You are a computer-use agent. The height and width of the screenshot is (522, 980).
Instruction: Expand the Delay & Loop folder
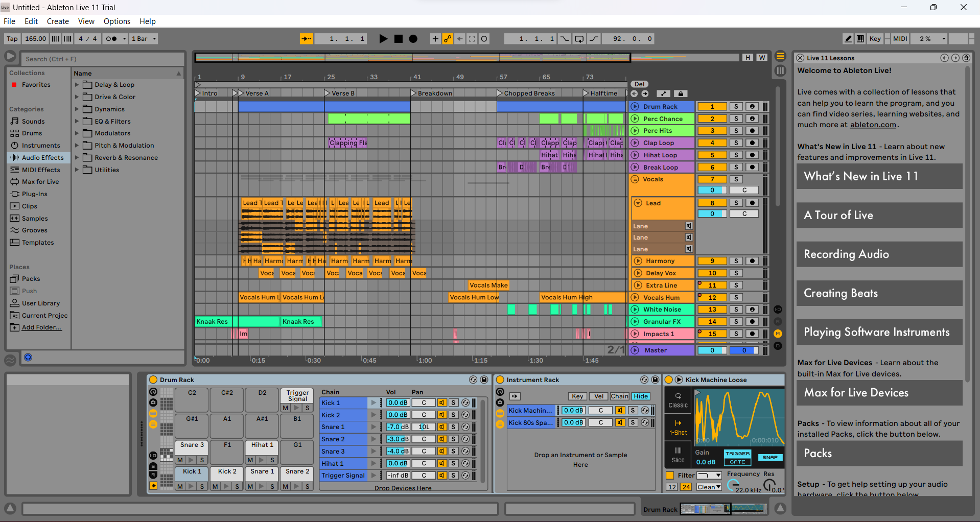pyautogui.click(x=77, y=85)
